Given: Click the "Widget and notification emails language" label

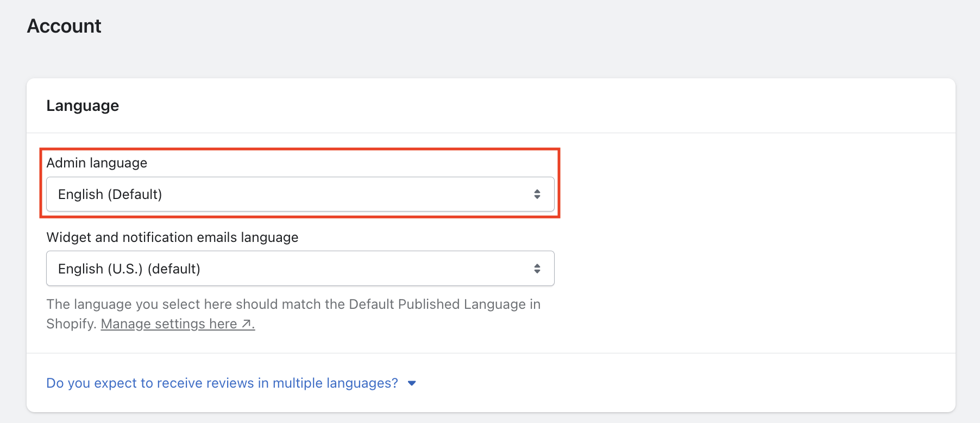Looking at the screenshot, I should point(172,238).
